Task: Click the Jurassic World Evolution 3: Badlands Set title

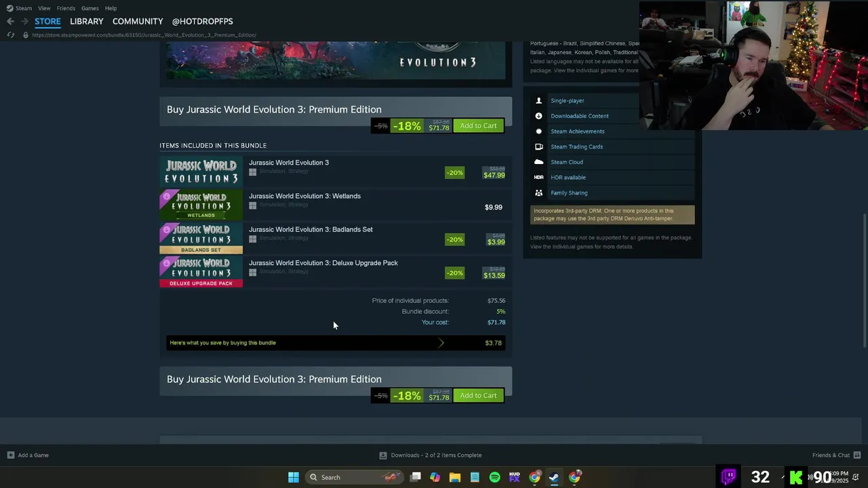Action: [311, 229]
